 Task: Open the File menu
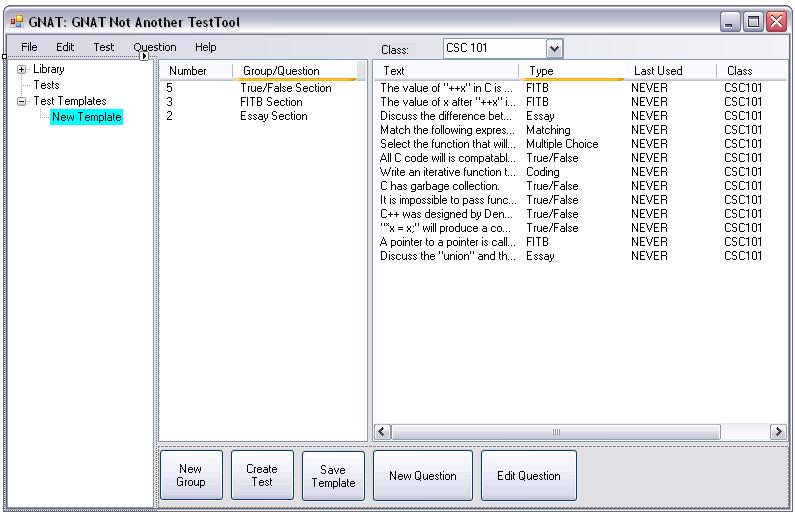click(29, 47)
